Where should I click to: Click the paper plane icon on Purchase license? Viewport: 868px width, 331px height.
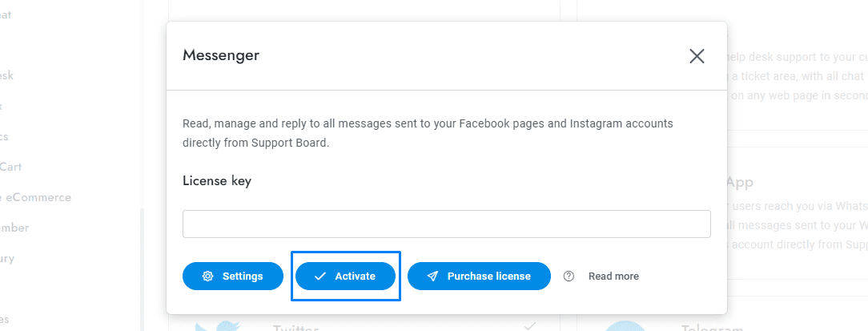432,276
